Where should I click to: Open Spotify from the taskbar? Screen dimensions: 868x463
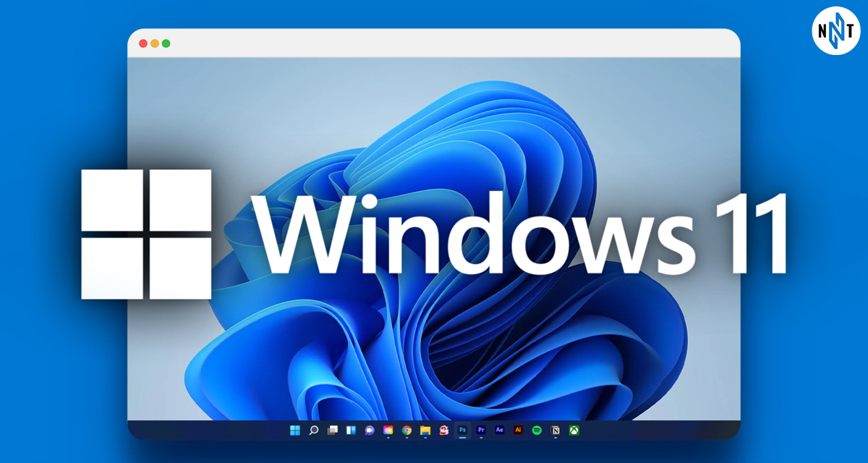click(537, 430)
